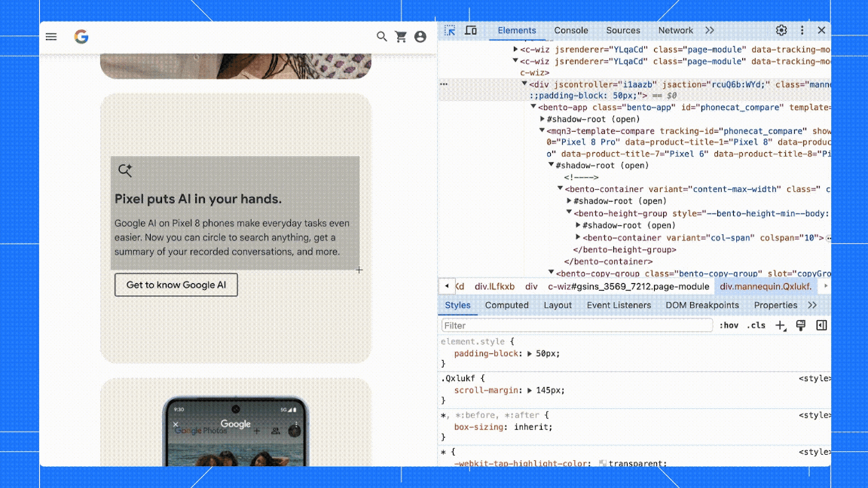Click the shopping cart icon

click(x=401, y=36)
